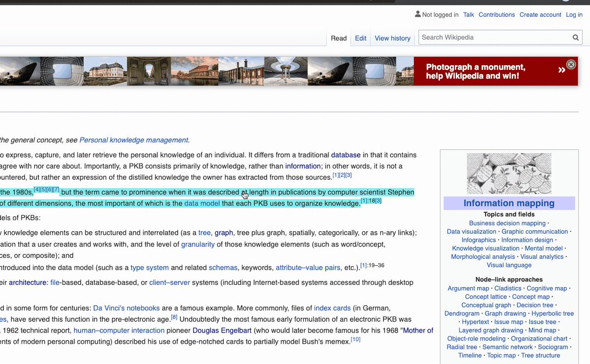Open Graphic communication sidebar link

point(535,231)
